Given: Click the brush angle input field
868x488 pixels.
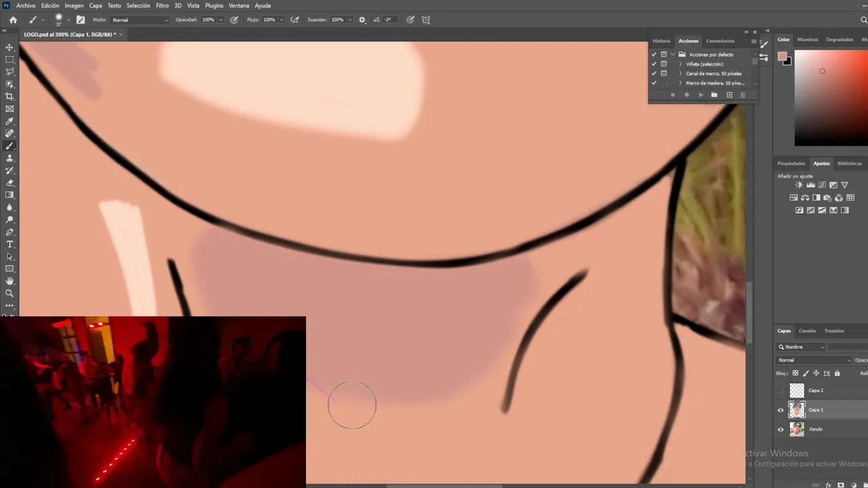Looking at the screenshot, I should point(389,20).
